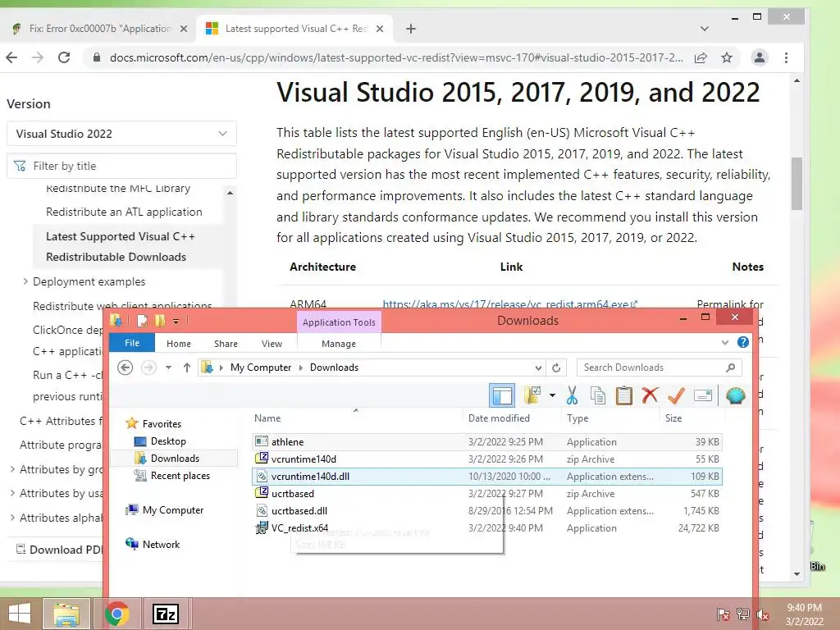Open the Windows Start button
The height and width of the screenshot is (630, 840).
point(20,614)
